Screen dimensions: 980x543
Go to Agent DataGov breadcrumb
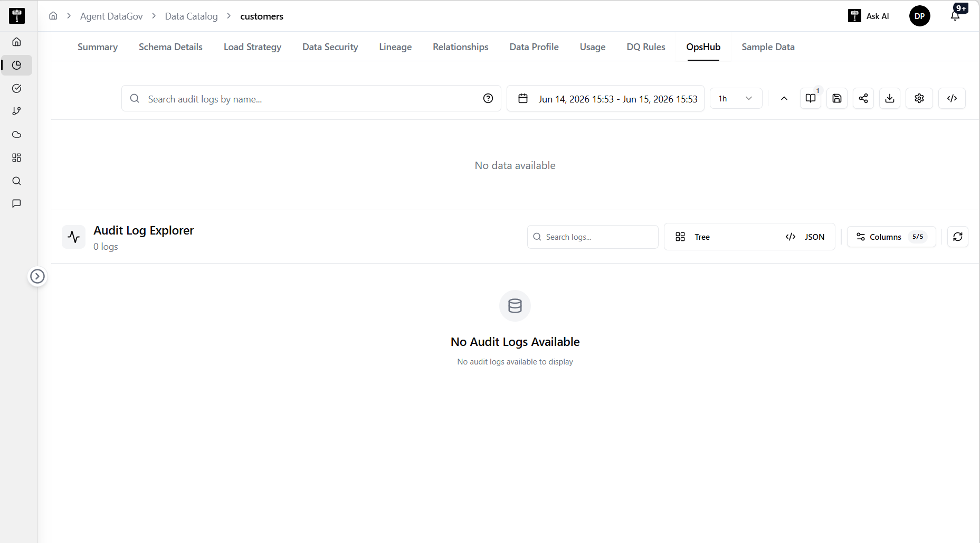point(111,16)
